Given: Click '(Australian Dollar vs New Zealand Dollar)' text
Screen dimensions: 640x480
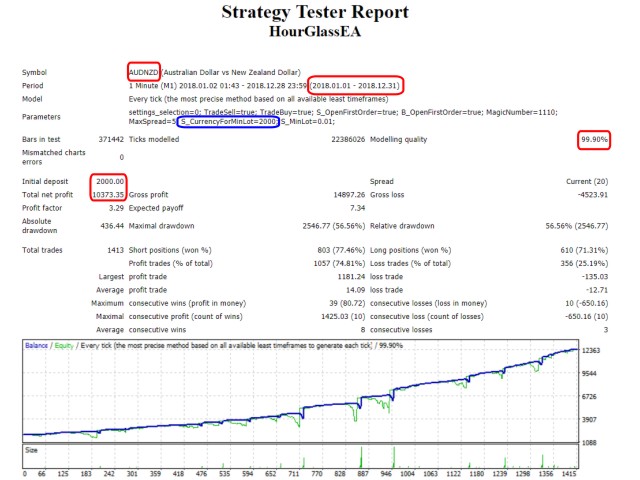Looking at the screenshot, I should coord(231,73).
